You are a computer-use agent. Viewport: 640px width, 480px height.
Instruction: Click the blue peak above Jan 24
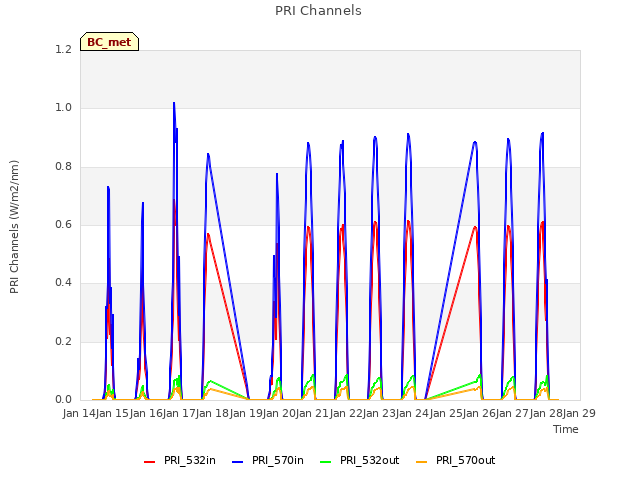[x=408, y=134]
